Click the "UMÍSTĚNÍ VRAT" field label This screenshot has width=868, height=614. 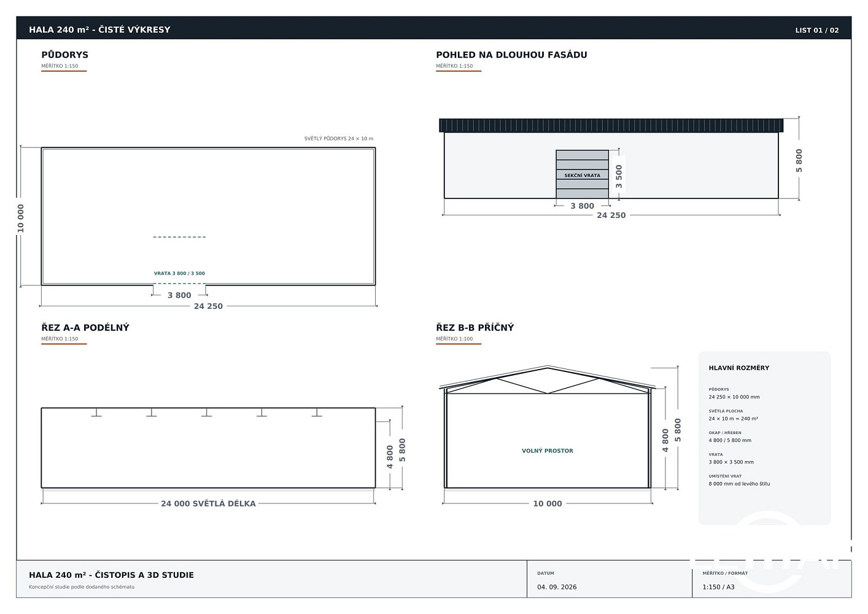click(x=725, y=476)
